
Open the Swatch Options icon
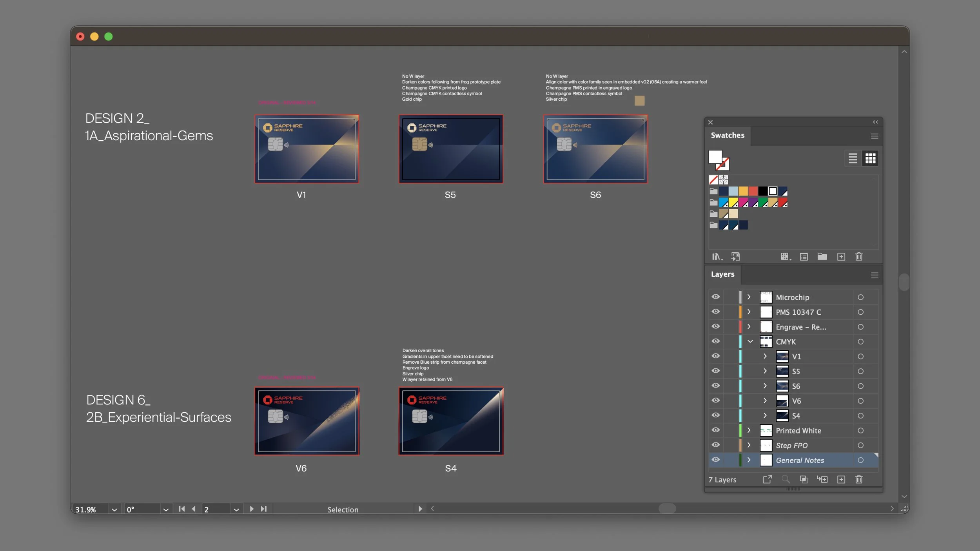tap(804, 257)
